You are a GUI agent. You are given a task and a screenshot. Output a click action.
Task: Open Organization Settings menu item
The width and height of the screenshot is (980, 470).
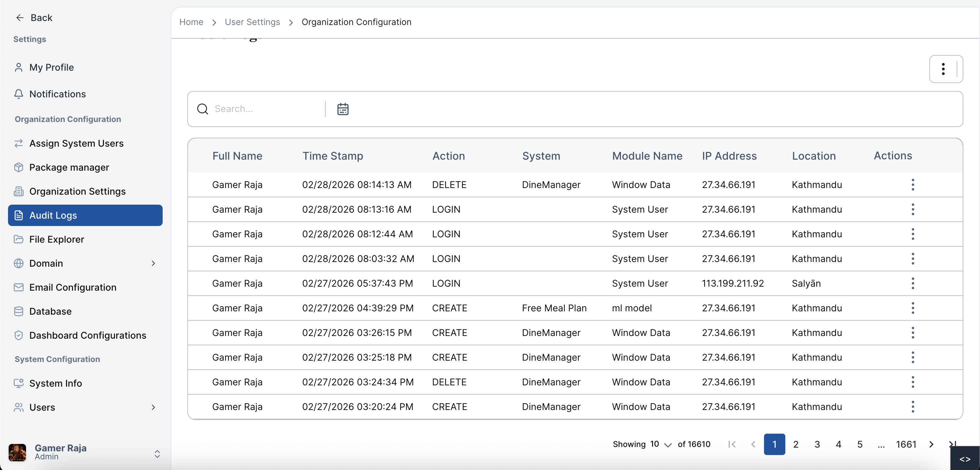point(77,191)
